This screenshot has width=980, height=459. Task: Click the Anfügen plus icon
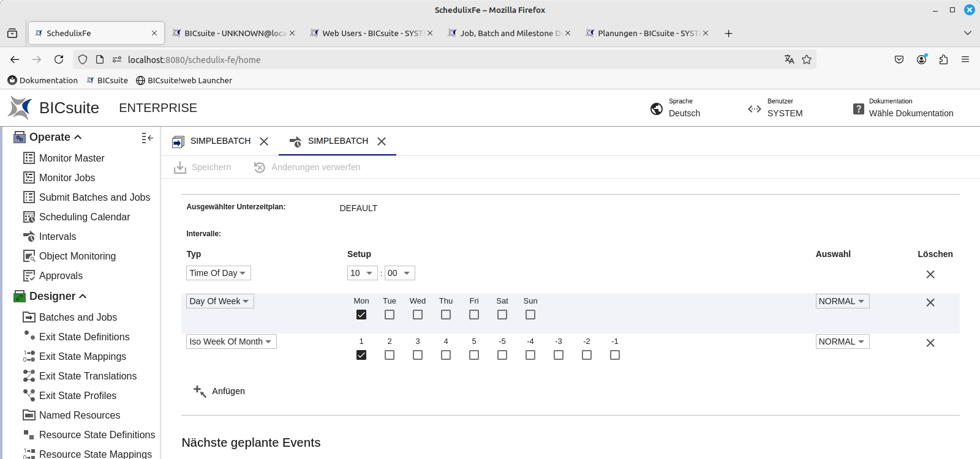point(200,391)
